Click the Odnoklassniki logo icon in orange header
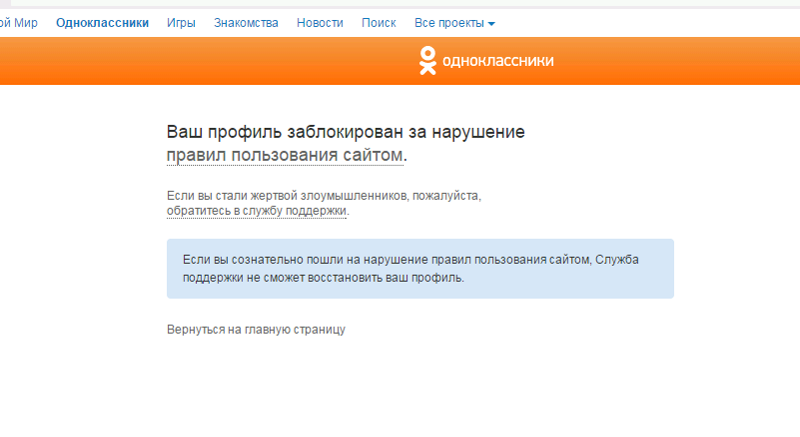 (x=428, y=61)
